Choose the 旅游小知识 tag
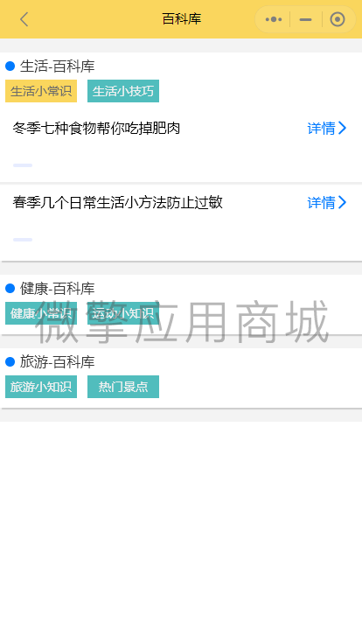This screenshot has height=644, width=362. 41,387
